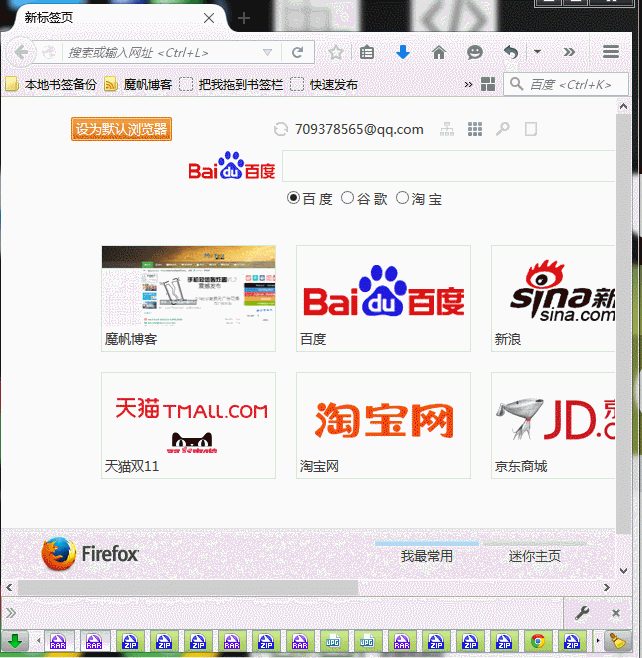Click the horizontal scrollbar thumb
642x658 pixels.
click(x=188, y=588)
